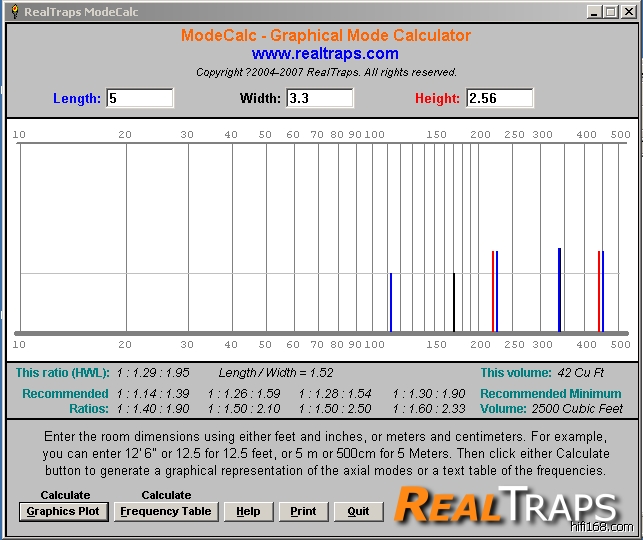This screenshot has height=540, width=643.
Task: Click the ModeCalc icon in the title bar
Action: [x=14, y=12]
